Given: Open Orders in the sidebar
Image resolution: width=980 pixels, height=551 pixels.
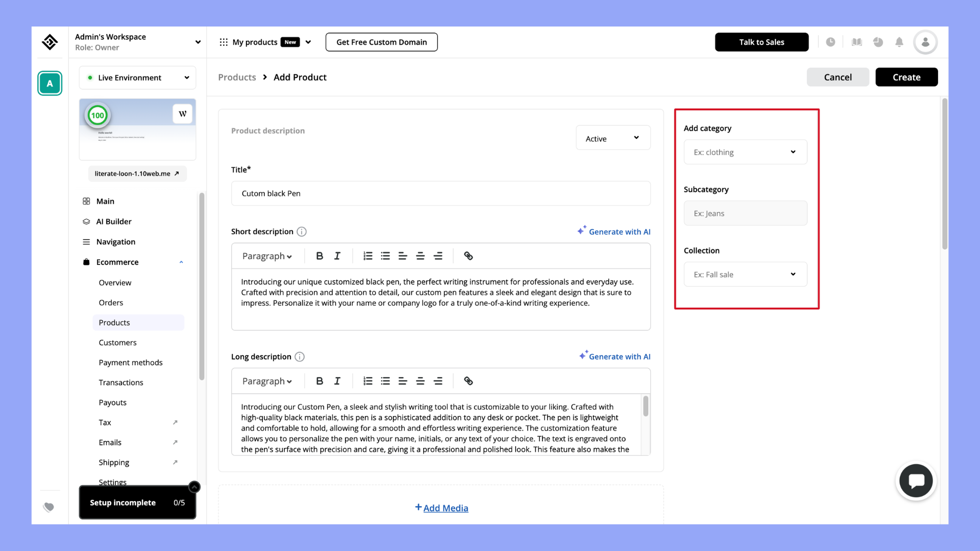Looking at the screenshot, I should (x=111, y=303).
